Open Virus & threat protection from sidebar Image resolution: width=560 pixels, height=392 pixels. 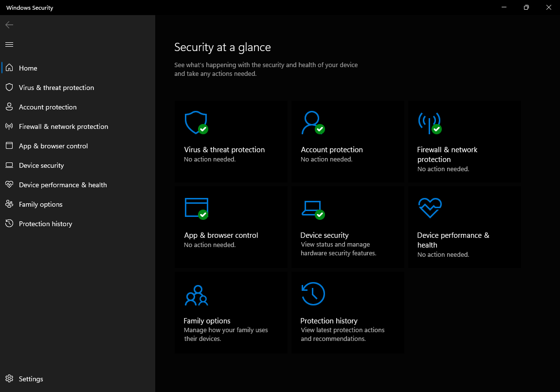pos(77,88)
